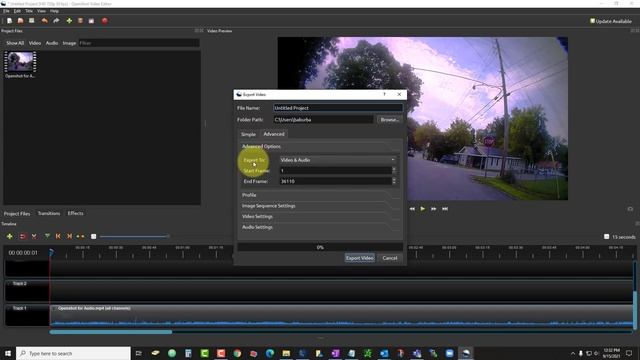Viewport: 640px width, 360px height.
Task: Click the Start Frame spin box
Action: click(x=338, y=170)
